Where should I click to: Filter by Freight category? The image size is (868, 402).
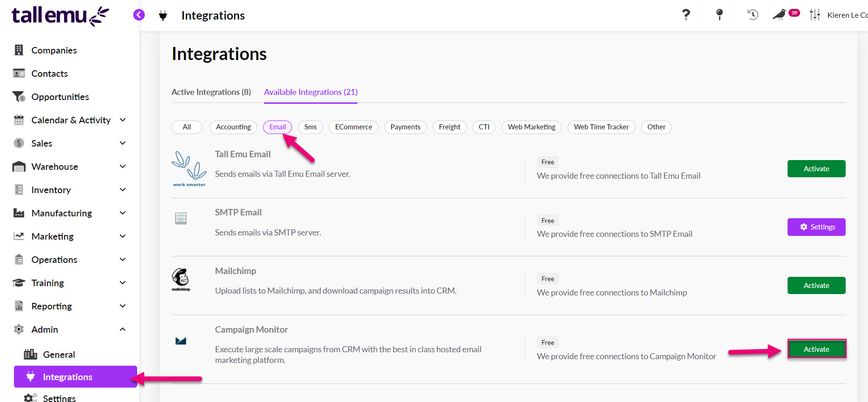450,127
